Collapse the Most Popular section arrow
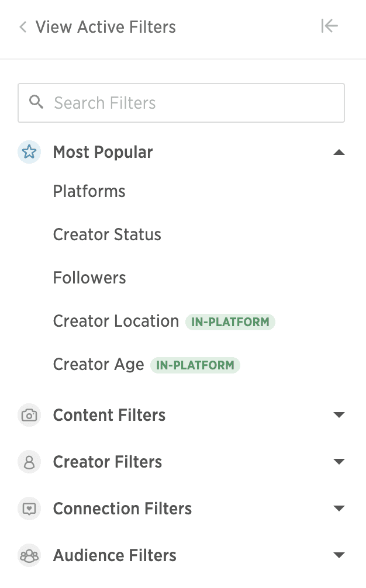 pyautogui.click(x=339, y=152)
